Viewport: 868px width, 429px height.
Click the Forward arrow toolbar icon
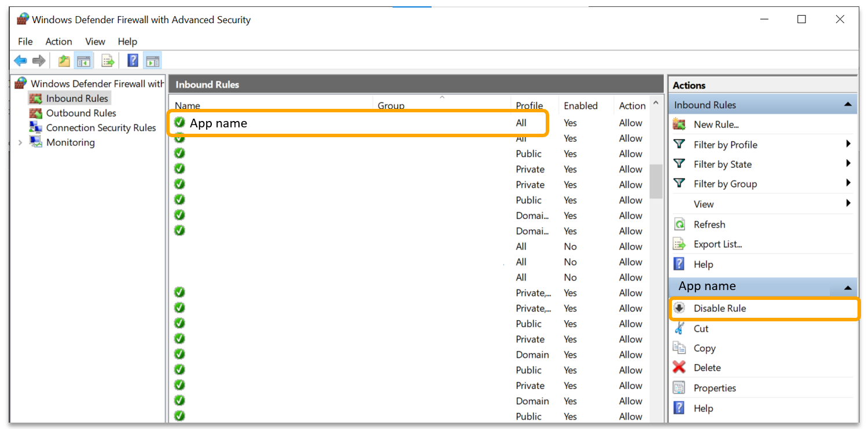pos(39,61)
